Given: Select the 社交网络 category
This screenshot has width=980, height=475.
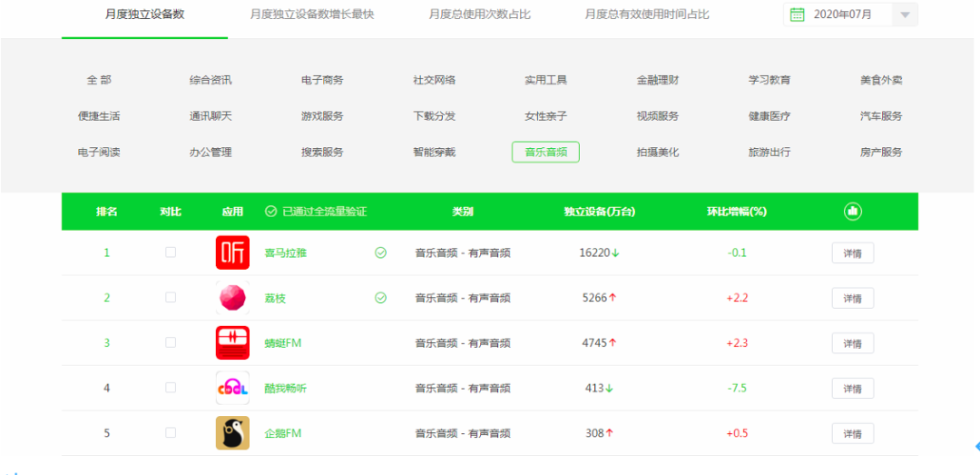Looking at the screenshot, I should pos(434,80).
